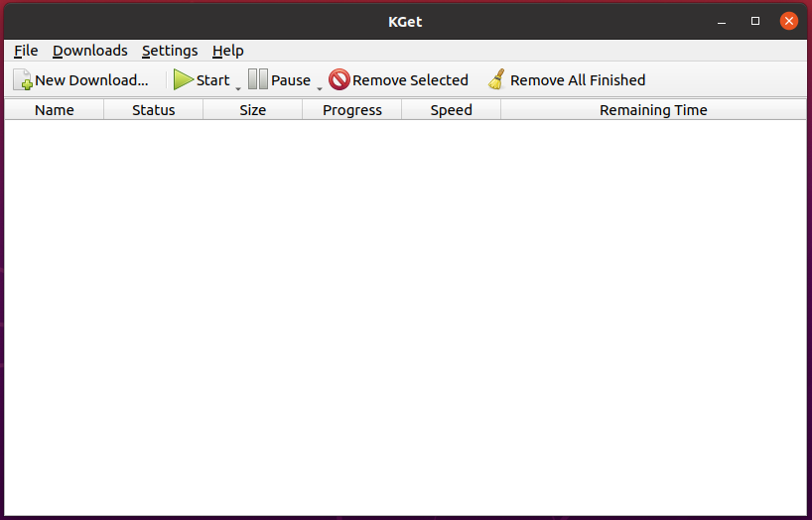Click the New Download document icon
This screenshot has height=520, width=812.
[x=22, y=79]
